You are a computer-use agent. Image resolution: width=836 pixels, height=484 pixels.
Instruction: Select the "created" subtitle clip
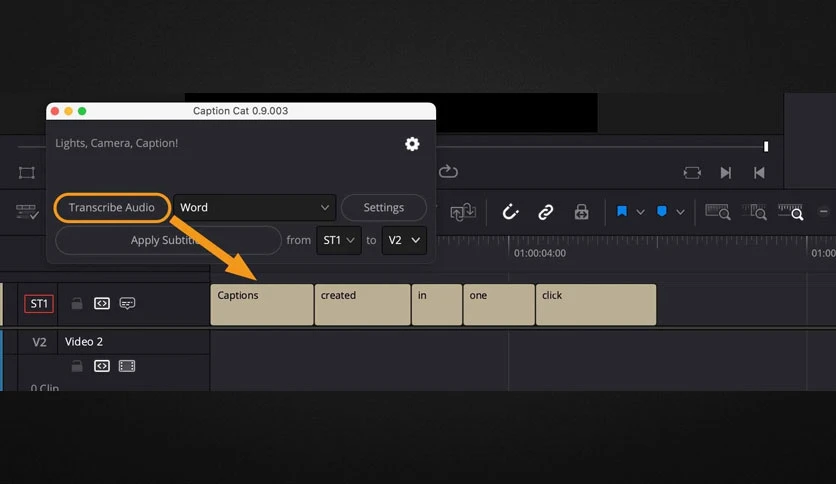[363, 304]
